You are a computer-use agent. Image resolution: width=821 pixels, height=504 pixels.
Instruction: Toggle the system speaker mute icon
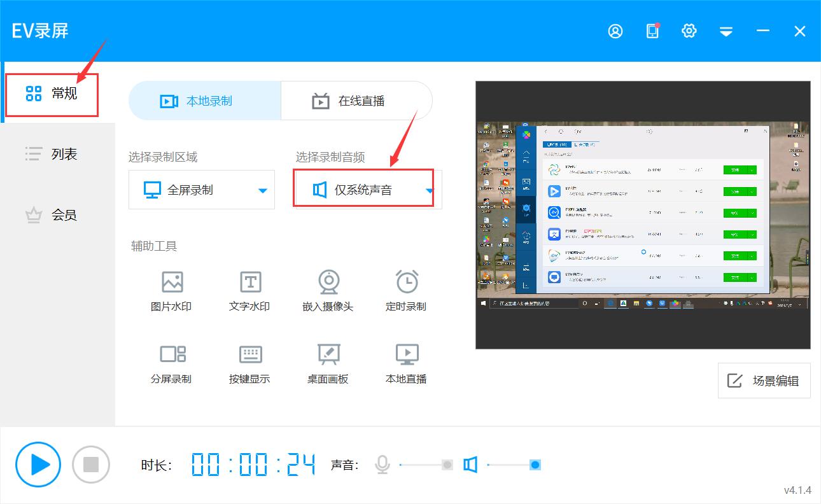[470, 465]
